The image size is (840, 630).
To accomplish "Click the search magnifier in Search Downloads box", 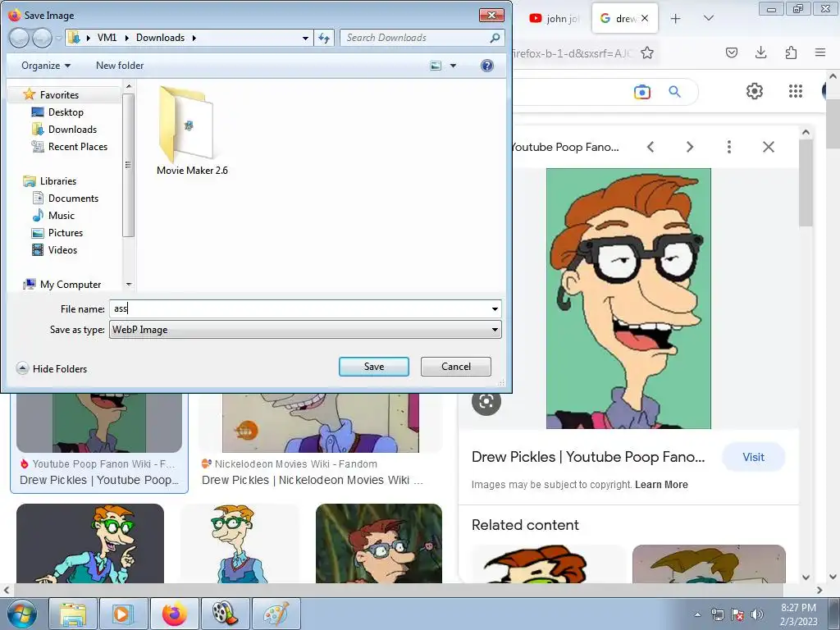I will pyautogui.click(x=495, y=38).
